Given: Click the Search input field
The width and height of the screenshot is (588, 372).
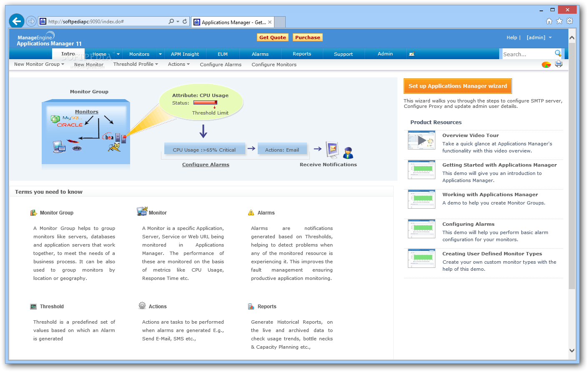Looking at the screenshot, I should (528, 54).
